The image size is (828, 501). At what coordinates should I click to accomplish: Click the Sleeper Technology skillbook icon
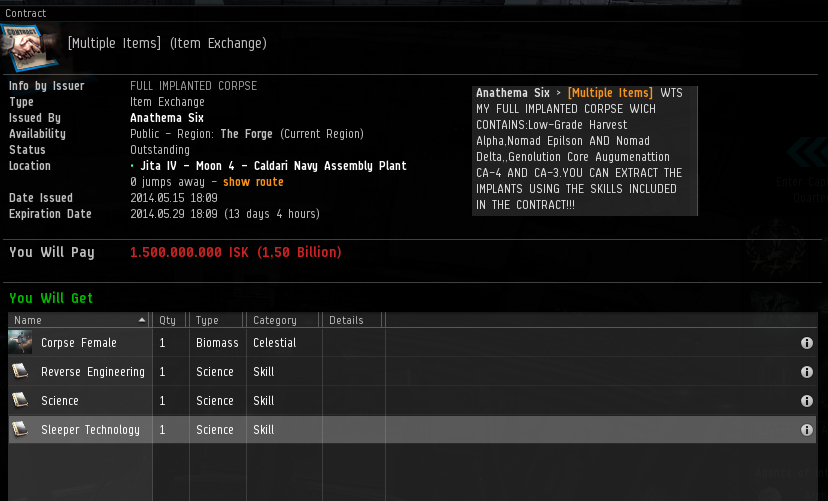point(20,429)
